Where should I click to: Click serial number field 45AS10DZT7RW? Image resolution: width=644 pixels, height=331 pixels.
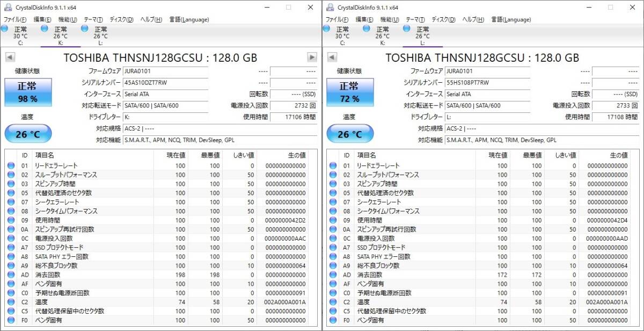pos(165,83)
